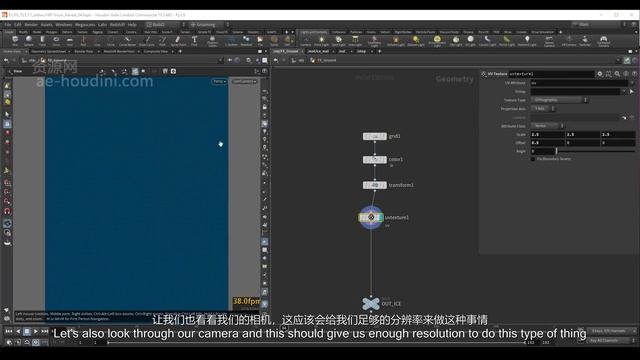Screen dimensions: 640x360
Task: Select the VR Camera shelf tool
Action: pyautogui.click(x=569, y=41)
